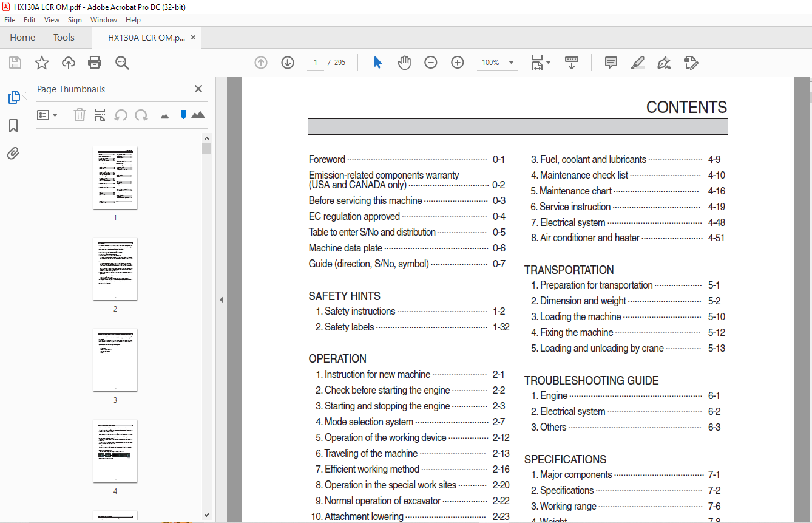Click the page number input field
The height and width of the screenshot is (523, 812).
316,63
